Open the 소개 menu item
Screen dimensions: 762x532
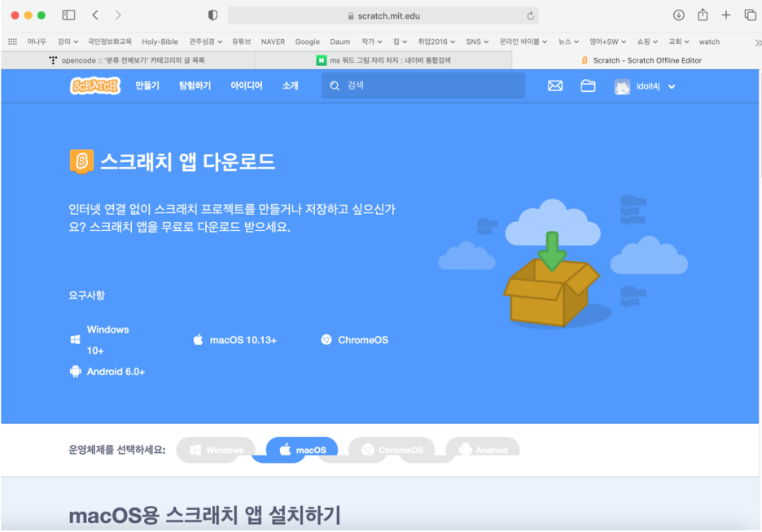(290, 86)
